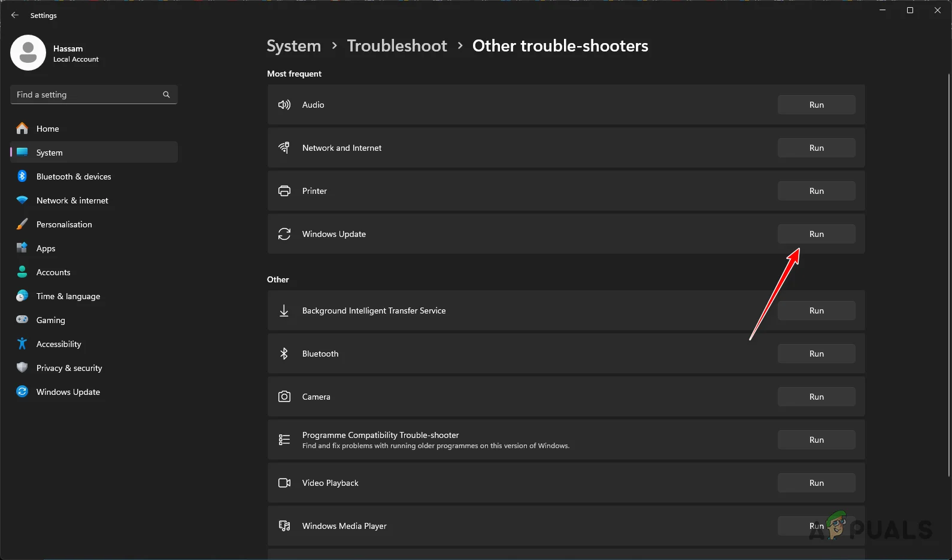952x560 pixels.
Task: Open the Home settings page
Action: click(47, 129)
